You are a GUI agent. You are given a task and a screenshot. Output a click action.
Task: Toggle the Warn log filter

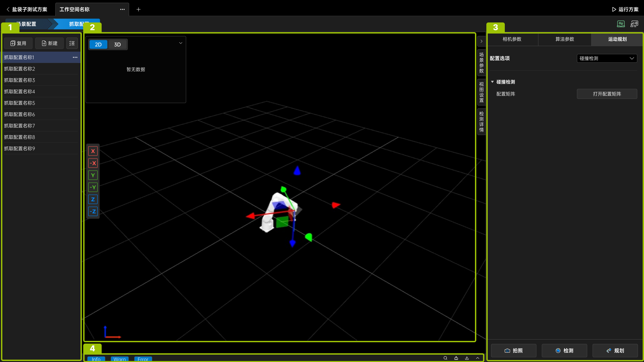click(x=119, y=359)
